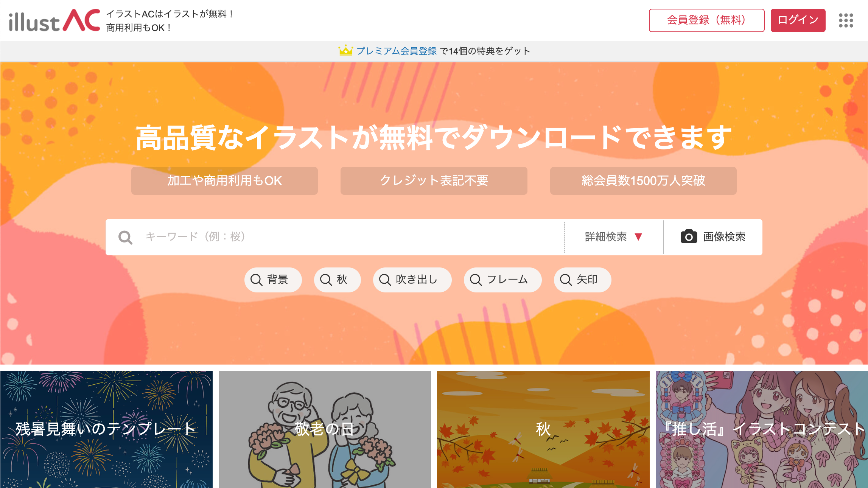This screenshot has width=868, height=488.
Task: Click the ログイン button
Action: [x=798, y=20]
